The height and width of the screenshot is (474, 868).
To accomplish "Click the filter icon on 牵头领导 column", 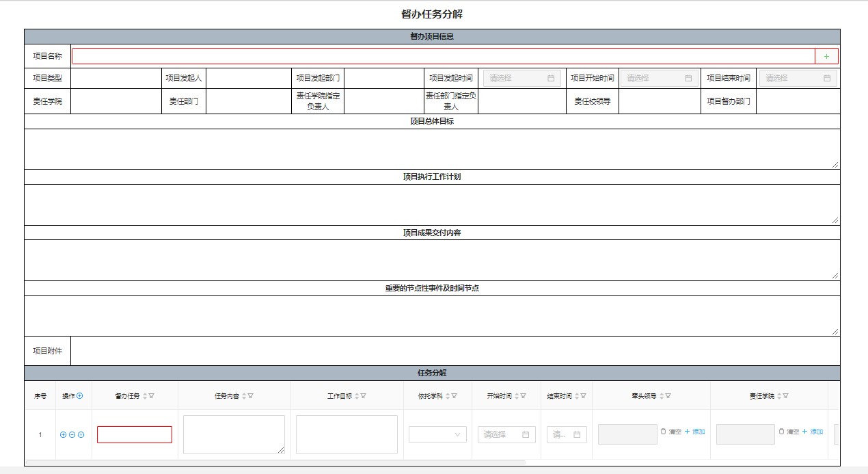I will (668, 396).
